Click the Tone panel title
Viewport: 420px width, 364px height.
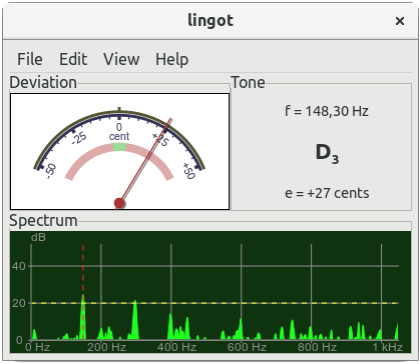[x=248, y=82]
